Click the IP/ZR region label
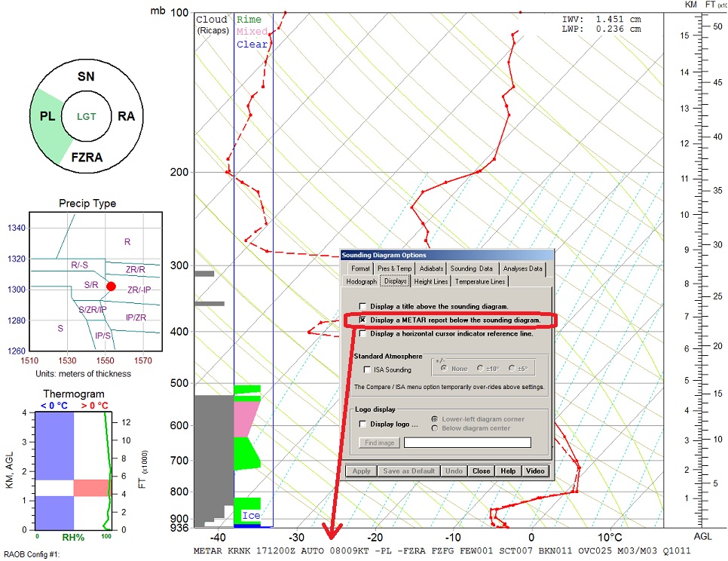728x561 pixels. click(x=136, y=317)
